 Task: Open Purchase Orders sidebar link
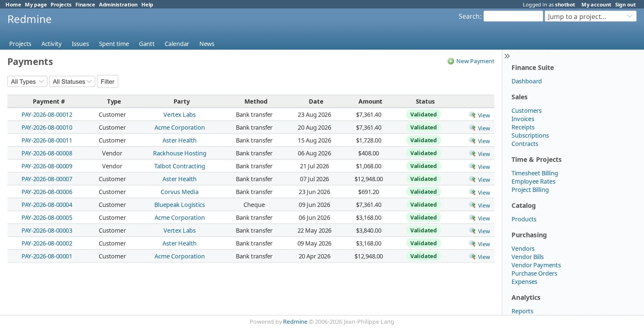click(x=534, y=273)
